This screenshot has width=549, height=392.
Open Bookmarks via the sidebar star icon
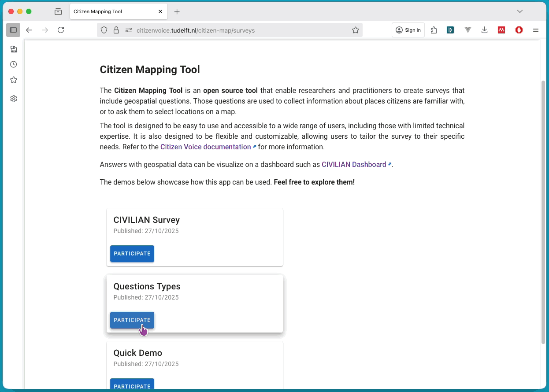click(13, 80)
